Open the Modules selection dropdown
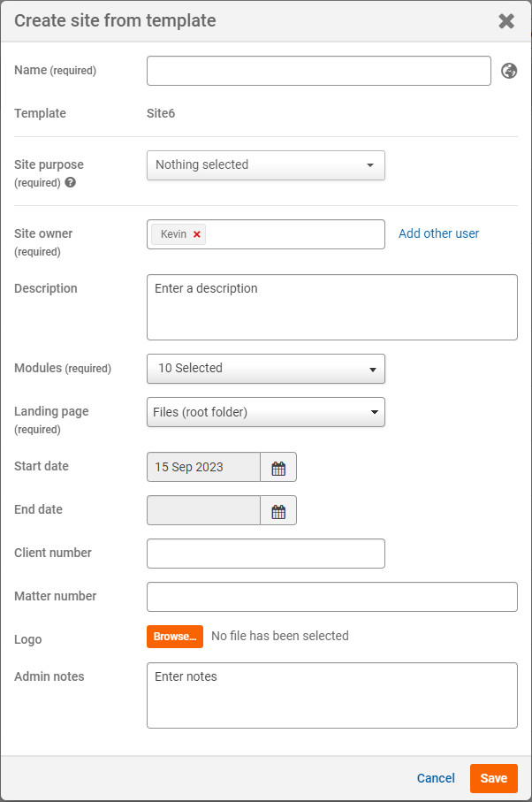Viewport: 532px width, 802px height. [x=265, y=369]
